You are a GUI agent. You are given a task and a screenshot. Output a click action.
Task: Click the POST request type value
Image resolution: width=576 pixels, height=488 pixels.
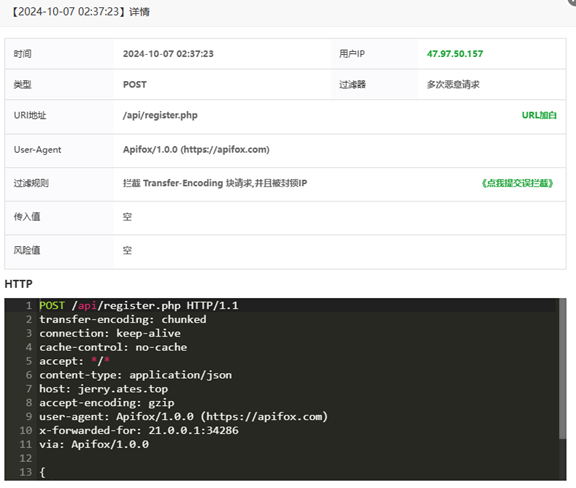134,85
